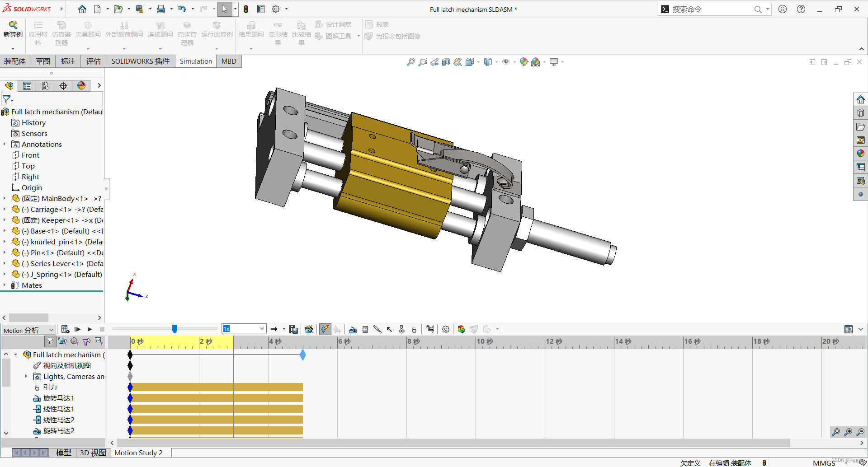Create a new simulation study with 新算例
868x467 pixels.
pos(13,32)
